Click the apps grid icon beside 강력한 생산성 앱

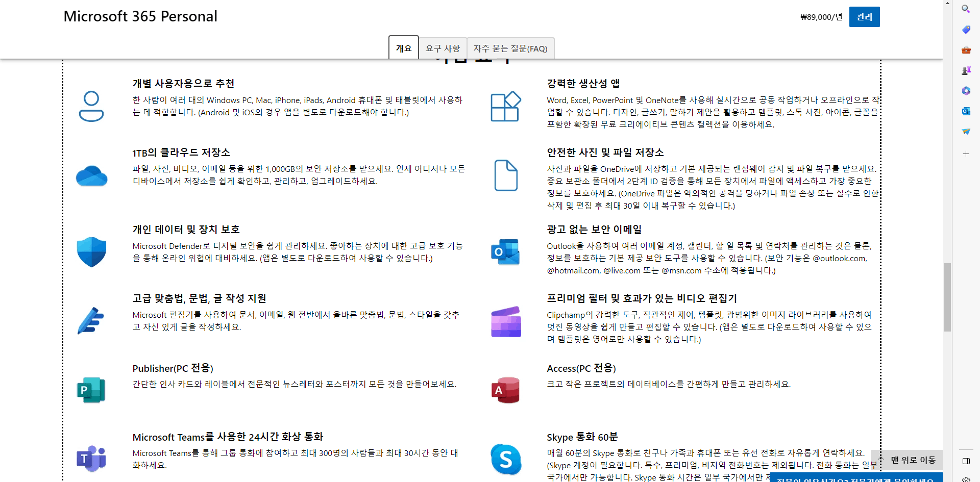[x=506, y=107]
